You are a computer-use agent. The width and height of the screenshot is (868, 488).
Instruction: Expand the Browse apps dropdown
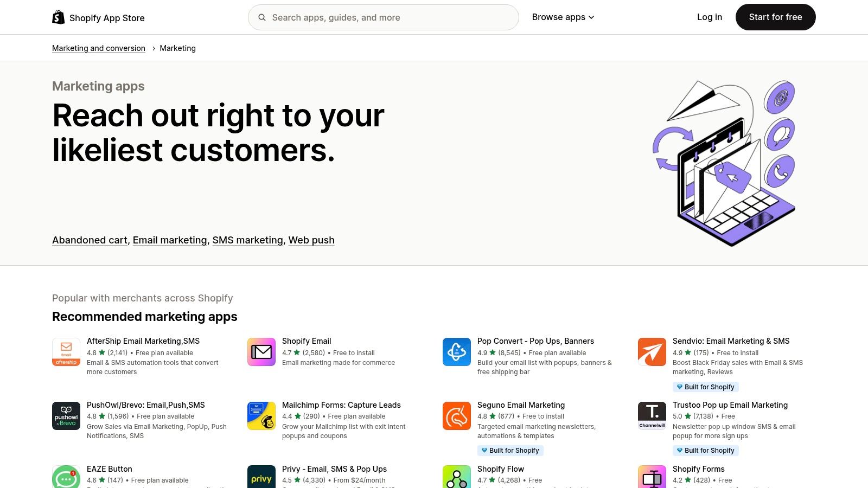(563, 17)
